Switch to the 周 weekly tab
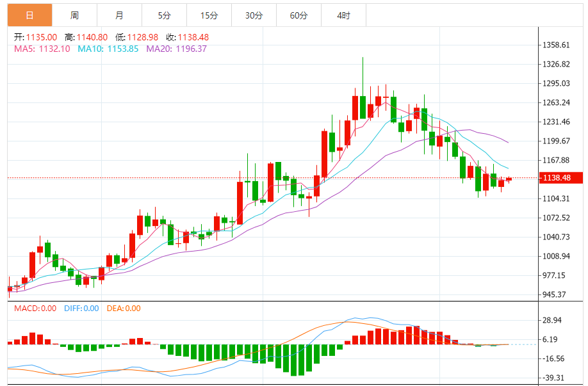 pyautogui.click(x=75, y=15)
